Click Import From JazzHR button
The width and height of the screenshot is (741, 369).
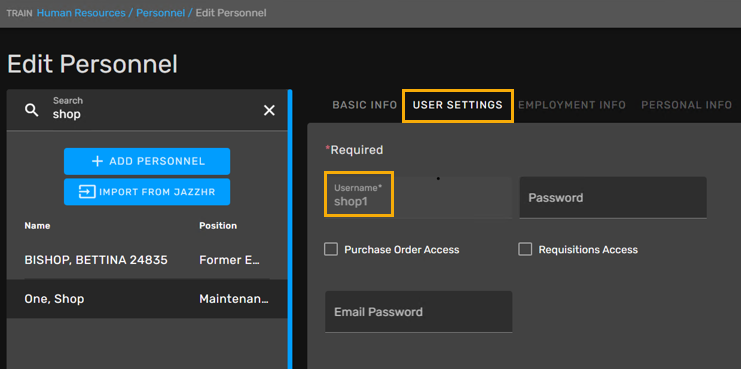coord(147,192)
